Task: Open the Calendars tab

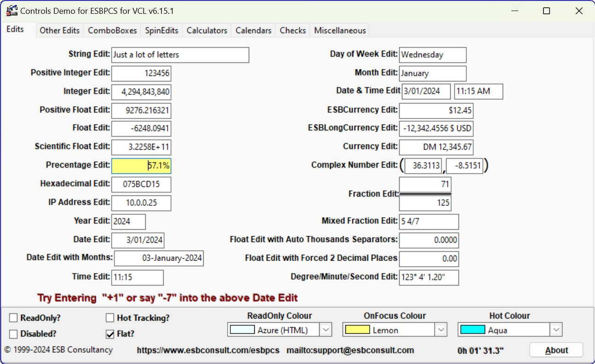Action: [x=253, y=30]
